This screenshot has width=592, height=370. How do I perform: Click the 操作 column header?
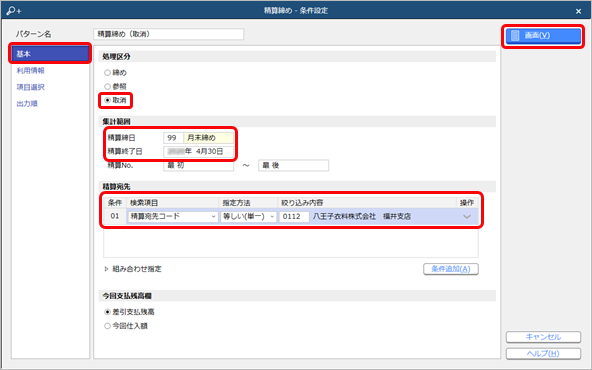click(x=467, y=203)
